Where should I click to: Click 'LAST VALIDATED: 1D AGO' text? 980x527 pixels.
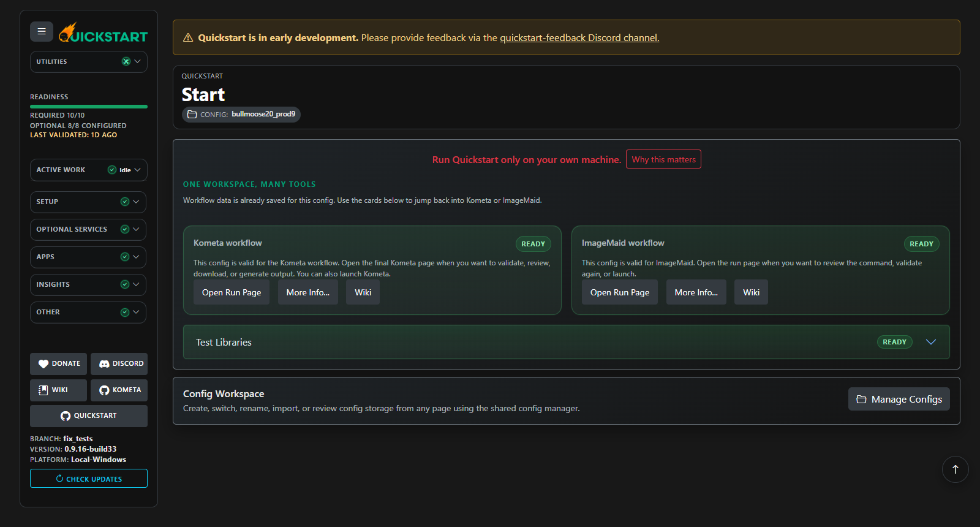pos(73,135)
